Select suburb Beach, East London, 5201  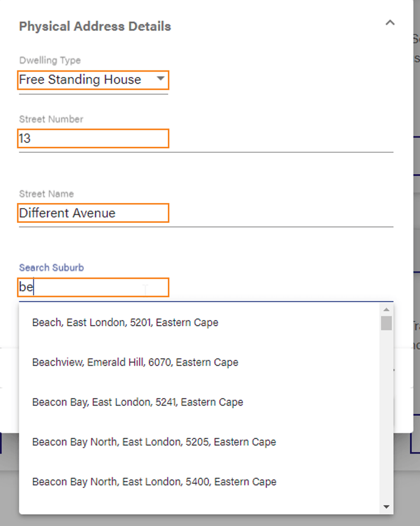click(125, 322)
